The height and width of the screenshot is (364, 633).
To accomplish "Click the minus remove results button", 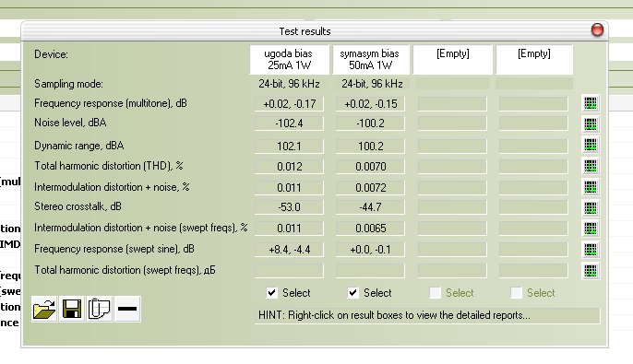I will coord(127,310).
